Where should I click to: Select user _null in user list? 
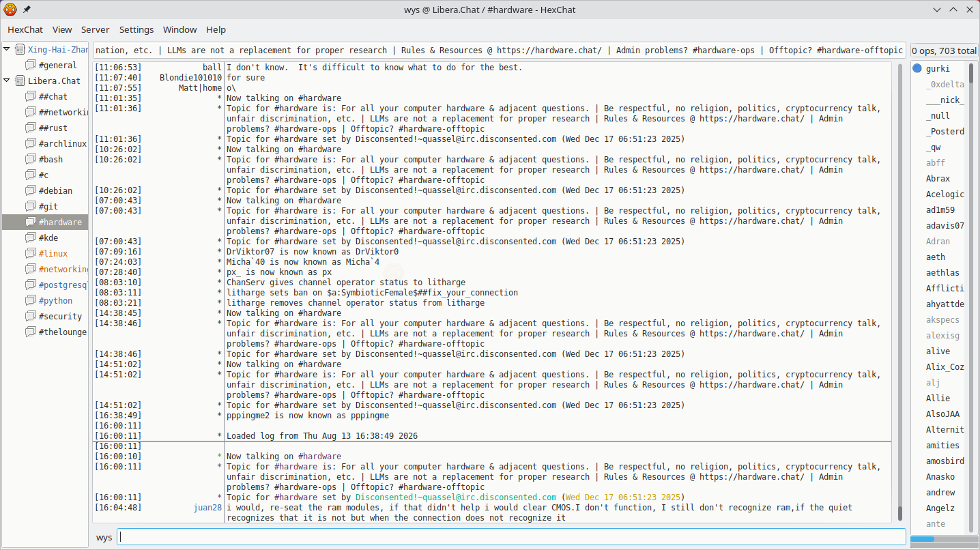[938, 115]
